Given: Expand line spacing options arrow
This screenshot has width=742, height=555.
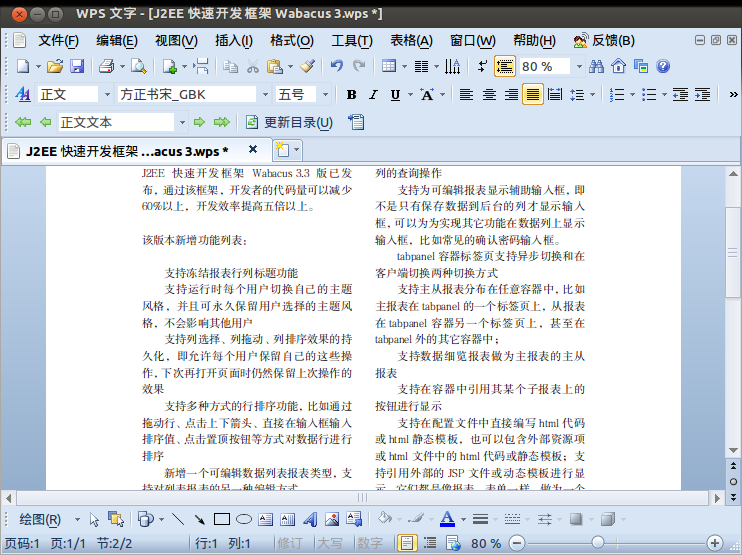Looking at the screenshot, I should (x=592, y=95).
